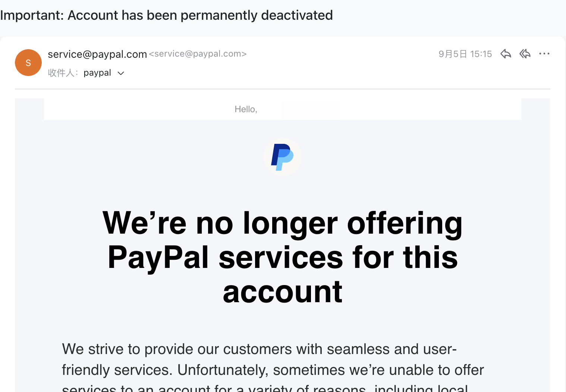Click headline line "PayPal services for this"
This screenshot has height=392, width=566.
282,257
